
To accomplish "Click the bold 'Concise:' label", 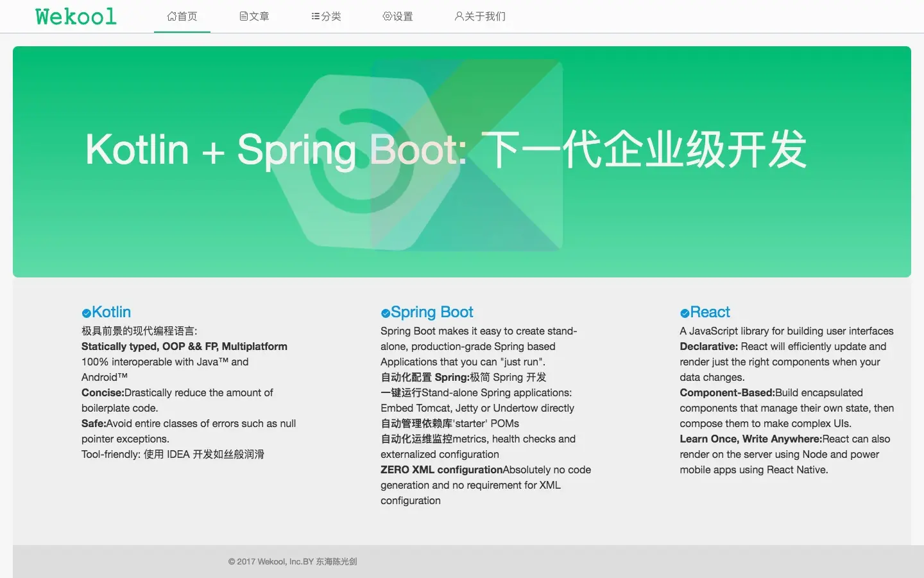I will 103,393.
